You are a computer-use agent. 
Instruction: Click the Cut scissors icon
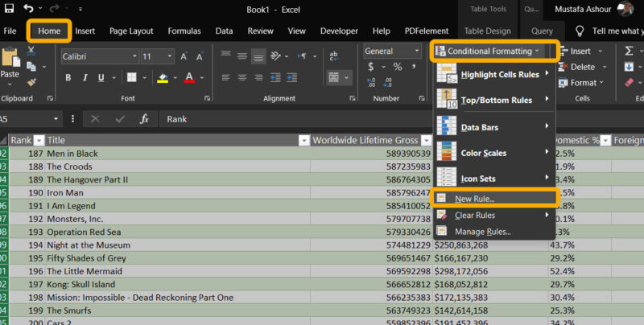[x=31, y=51]
